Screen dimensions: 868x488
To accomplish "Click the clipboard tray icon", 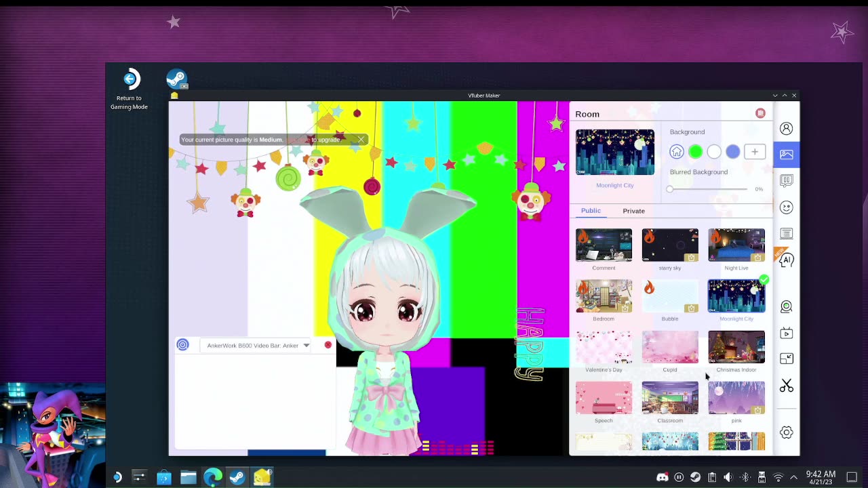I will point(712,477).
